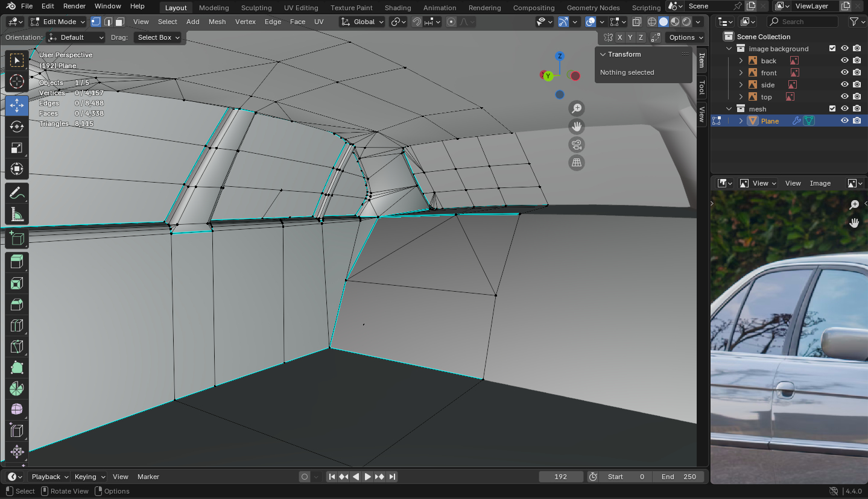This screenshot has height=499, width=868.
Task: Select the Poly Build tool
Action: pos(17,368)
